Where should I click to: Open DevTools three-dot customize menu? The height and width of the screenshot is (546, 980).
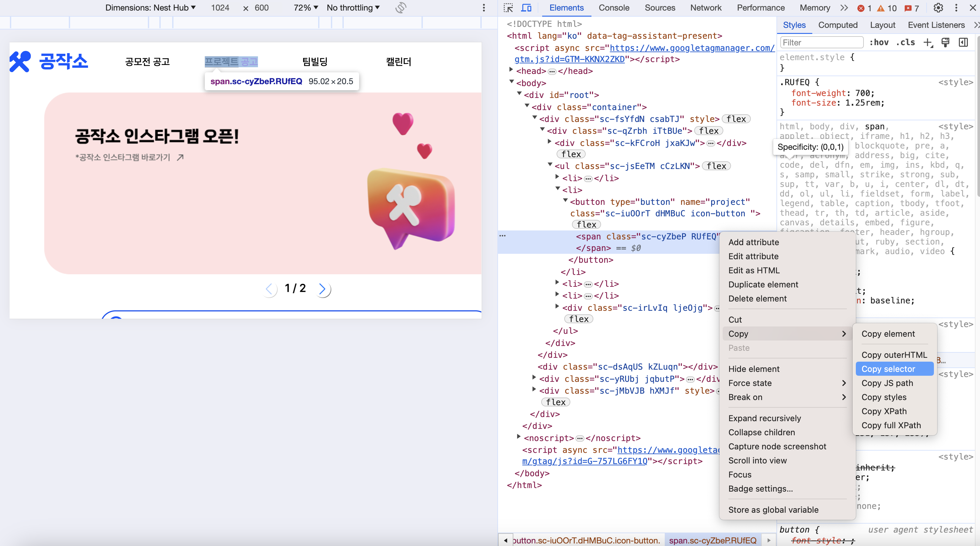point(956,8)
